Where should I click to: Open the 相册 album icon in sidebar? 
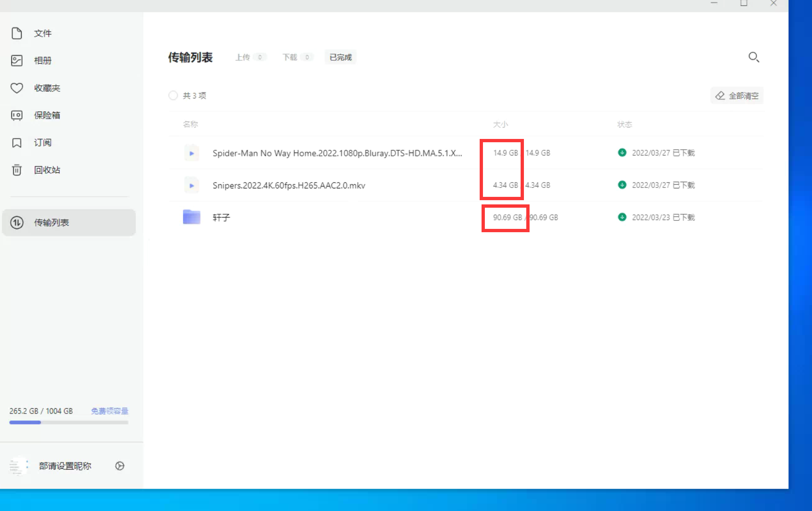(x=17, y=61)
